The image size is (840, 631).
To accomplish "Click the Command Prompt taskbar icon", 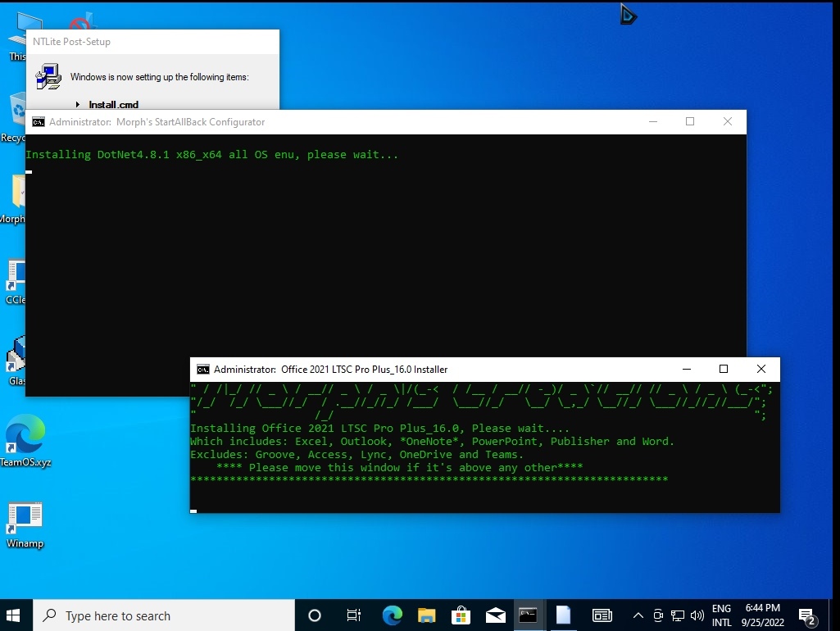I will [x=529, y=615].
